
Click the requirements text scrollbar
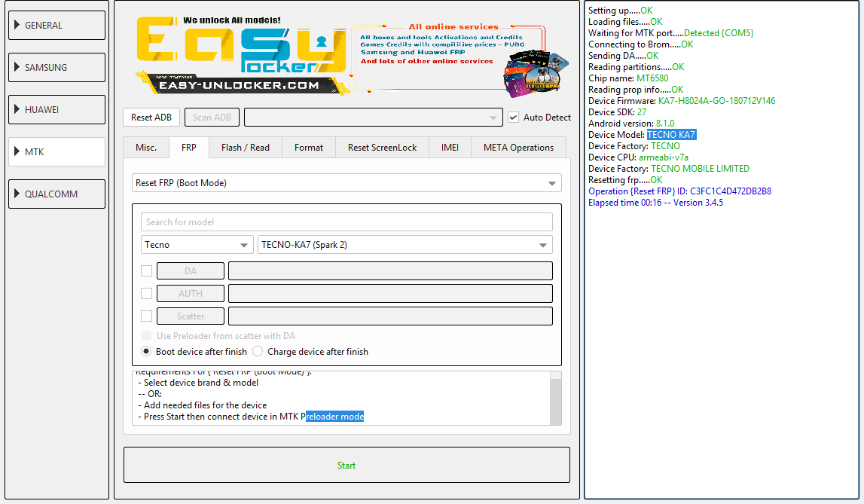pos(556,399)
